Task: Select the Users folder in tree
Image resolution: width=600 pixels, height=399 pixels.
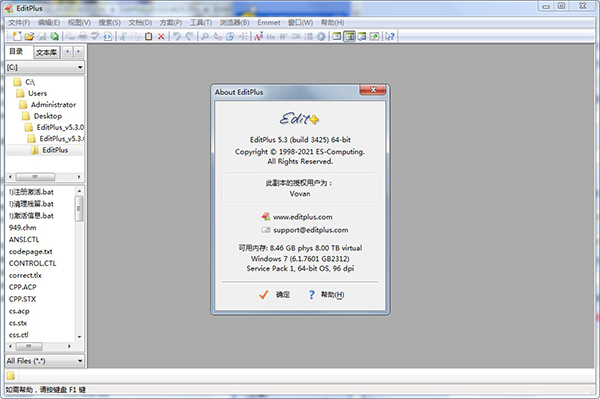Action: (x=32, y=93)
